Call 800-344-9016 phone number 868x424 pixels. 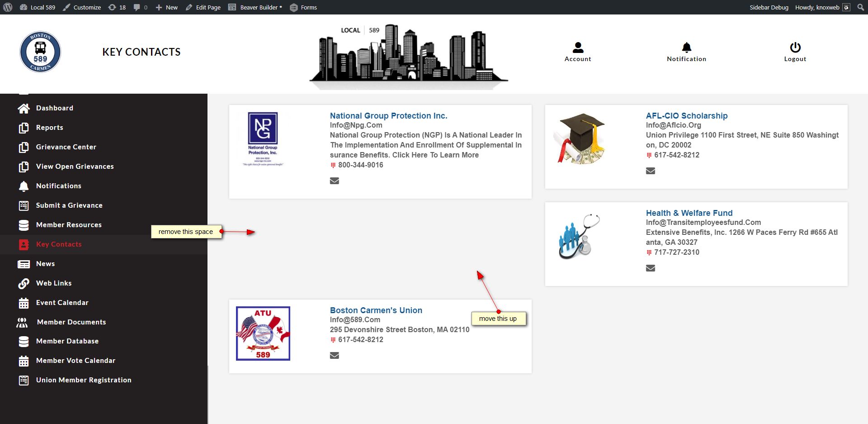click(361, 165)
